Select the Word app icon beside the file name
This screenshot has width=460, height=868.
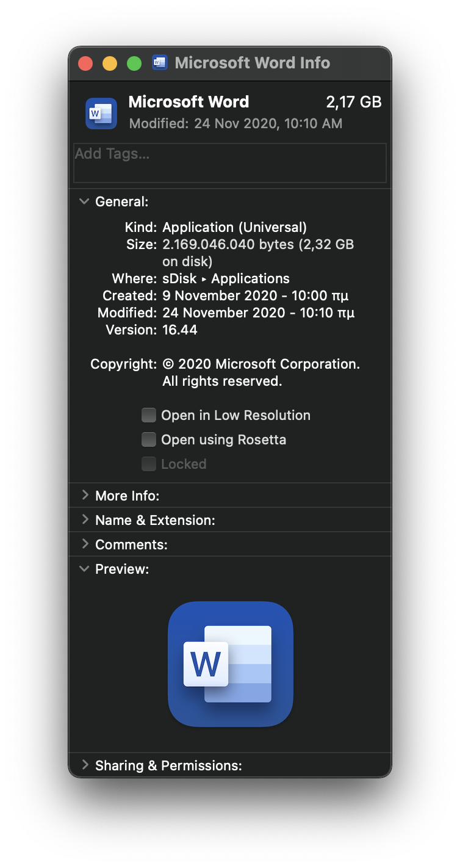[101, 114]
